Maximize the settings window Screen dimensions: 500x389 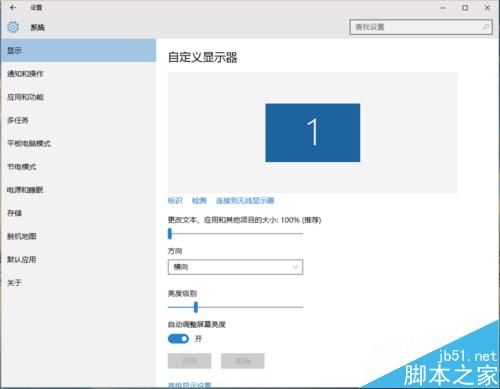[465, 8]
